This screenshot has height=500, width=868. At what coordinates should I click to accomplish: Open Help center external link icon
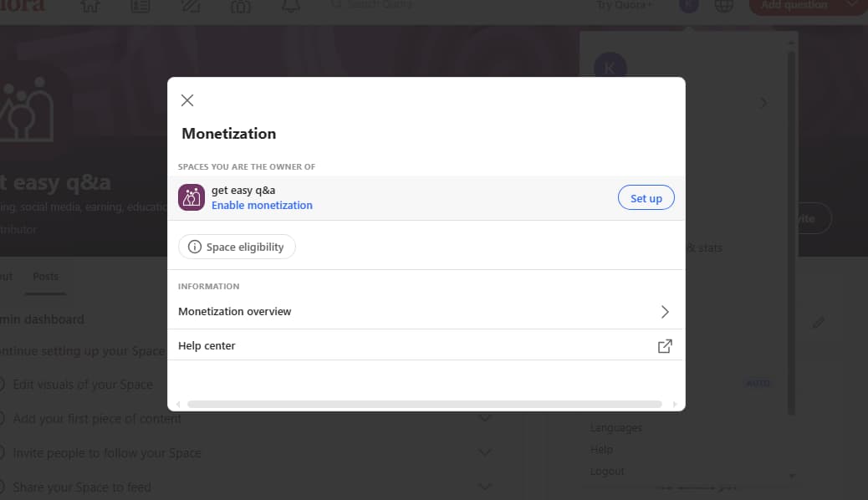pyautogui.click(x=665, y=346)
